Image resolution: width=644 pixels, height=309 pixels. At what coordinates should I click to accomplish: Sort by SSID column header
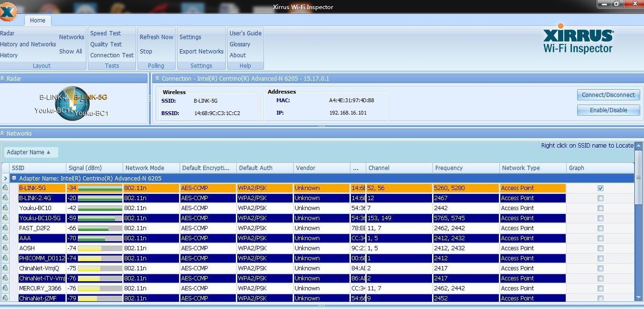[x=38, y=168]
